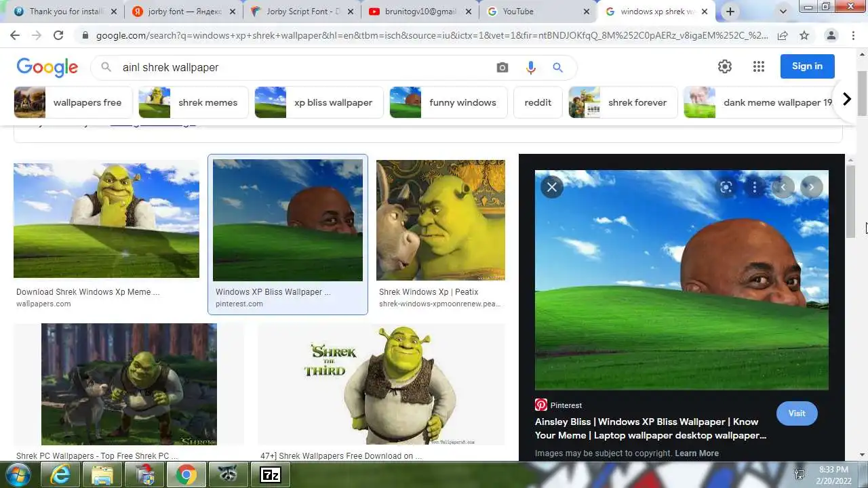Open Google apps grid
Screen dimensions: 868x488
(759, 66)
